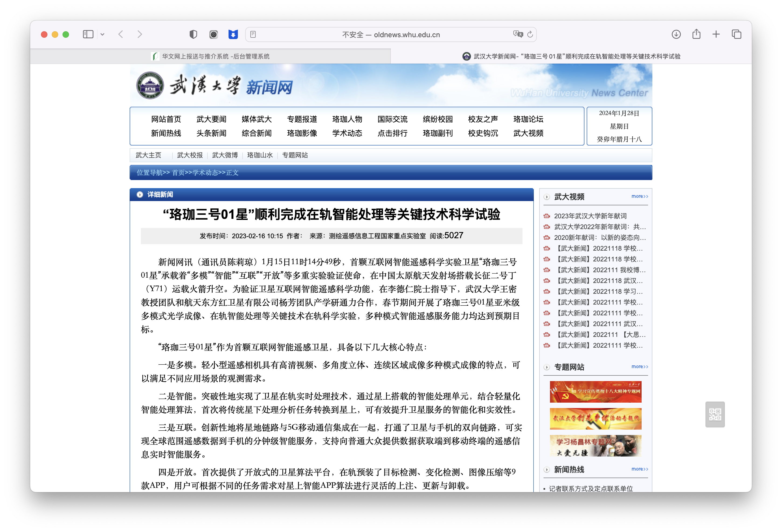The height and width of the screenshot is (532, 782).
Task: Click round arrow icon beside 专题网站 heading
Action: [x=547, y=367]
